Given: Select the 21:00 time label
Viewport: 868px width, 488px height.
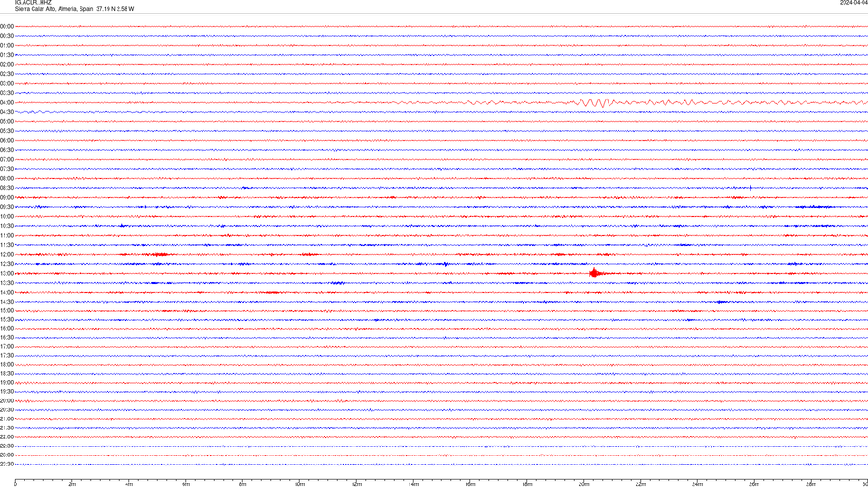Looking at the screenshot, I should coord(6,419).
